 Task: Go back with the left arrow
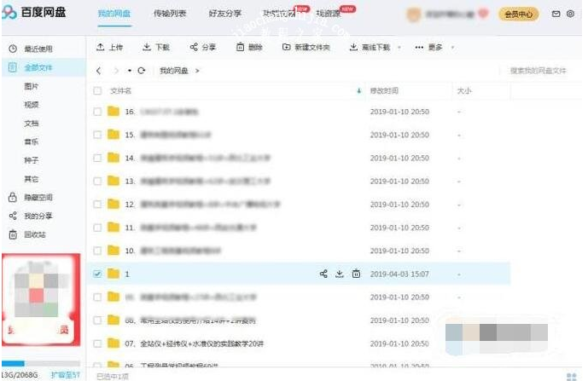tap(99, 71)
